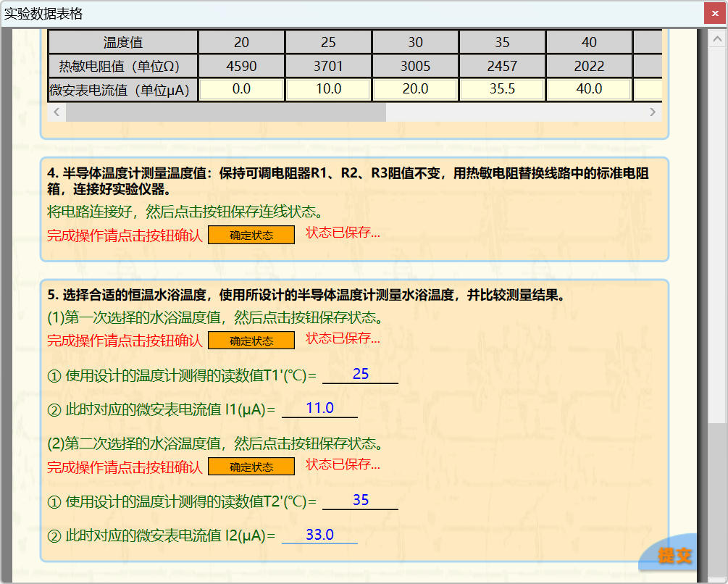Edit current value cell for 20 degrees
The image size is (728, 584).
(241, 89)
